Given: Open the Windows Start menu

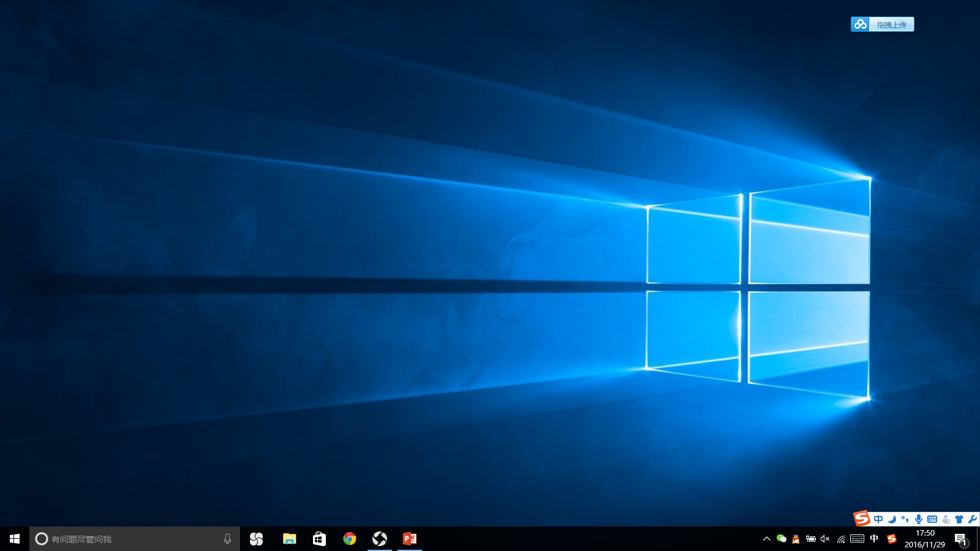Looking at the screenshot, I should click(x=15, y=539).
